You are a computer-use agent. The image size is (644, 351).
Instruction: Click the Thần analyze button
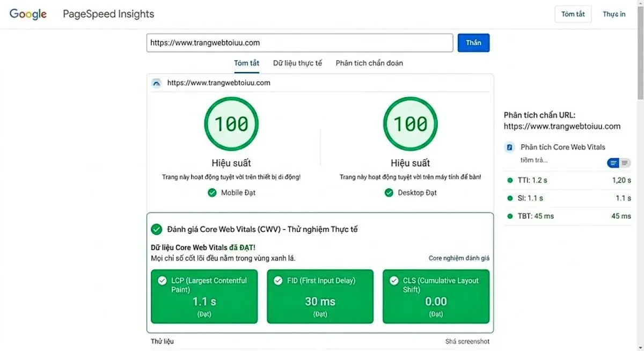pyautogui.click(x=473, y=42)
